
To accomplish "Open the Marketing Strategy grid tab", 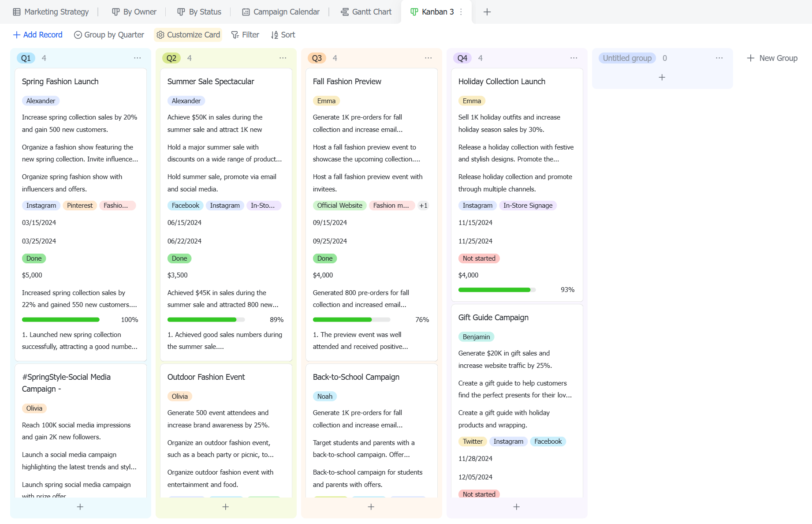I will click(x=51, y=12).
